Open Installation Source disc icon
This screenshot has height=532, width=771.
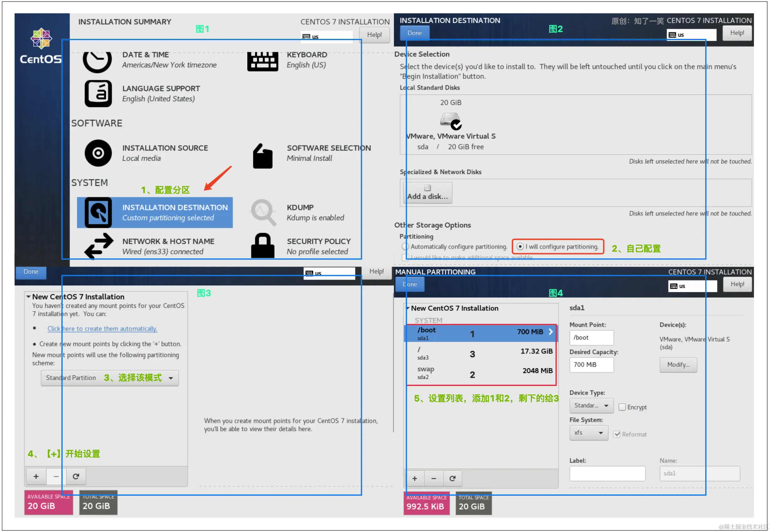pyautogui.click(x=98, y=153)
